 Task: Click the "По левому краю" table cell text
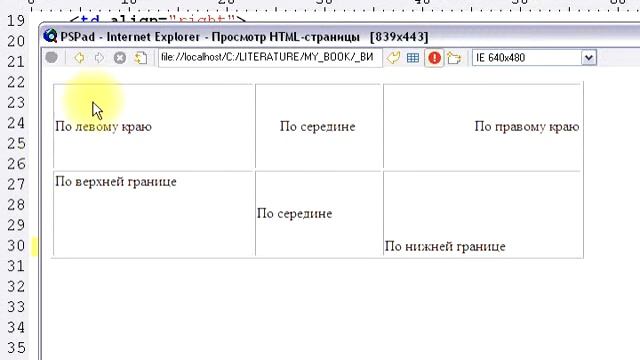104,127
